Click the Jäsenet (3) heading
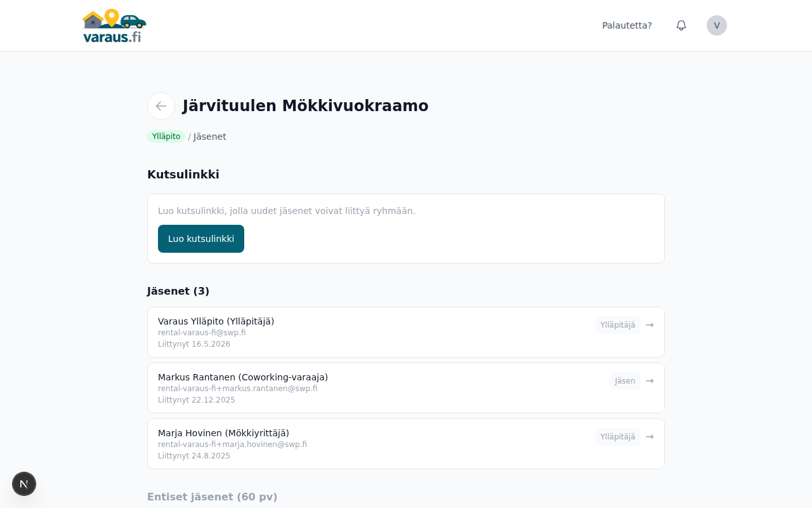Image resolution: width=812 pixels, height=508 pixels. click(x=178, y=291)
